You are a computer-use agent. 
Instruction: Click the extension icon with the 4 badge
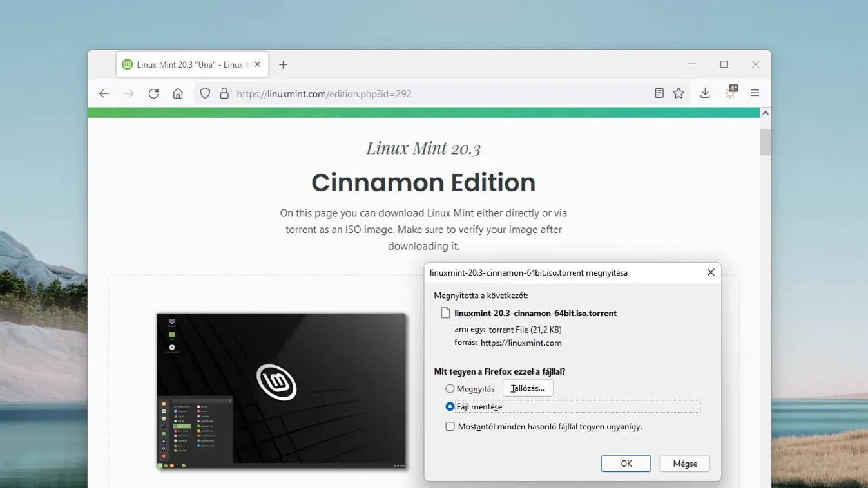pos(731,93)
